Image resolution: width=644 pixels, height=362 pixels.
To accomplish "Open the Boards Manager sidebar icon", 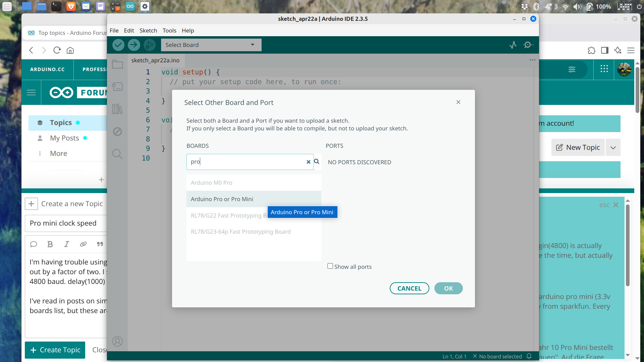I will [x=117, y=86].
